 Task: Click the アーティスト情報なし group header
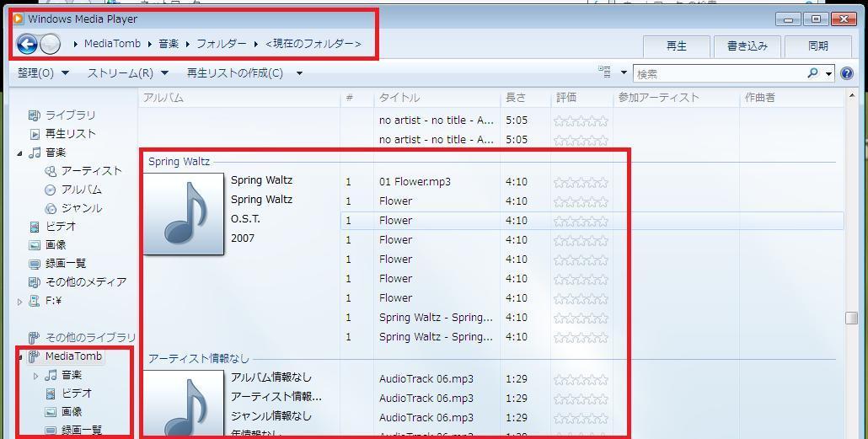(x=199, y=359)
